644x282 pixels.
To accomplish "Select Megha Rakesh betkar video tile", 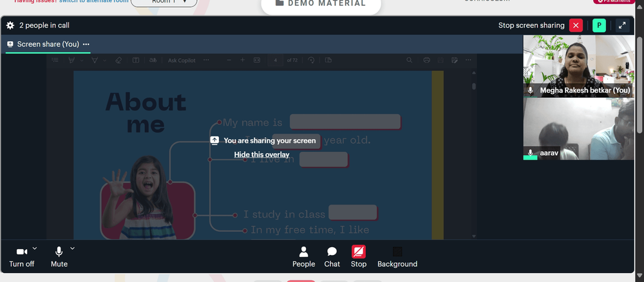I will tap(579, 66).
